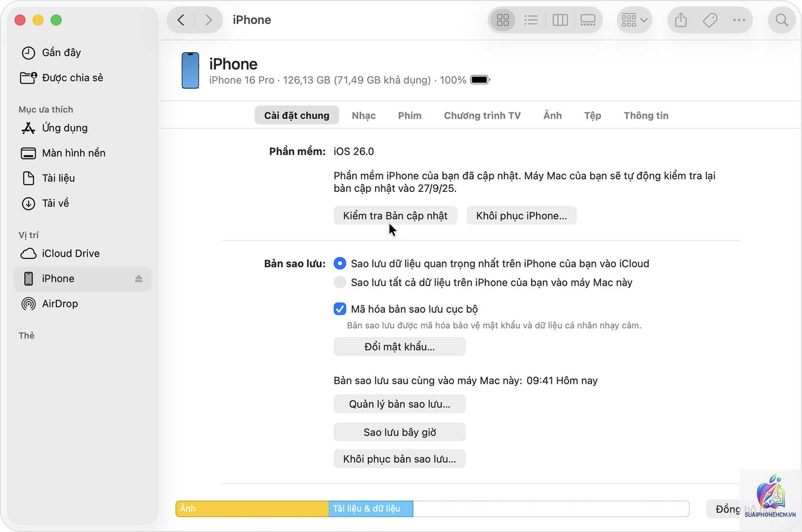This screenshot has width=802, height=532.
Task: Click Khôi phục bản sao lưu... button
Action: pyautogui.click(x=399, y=459)
